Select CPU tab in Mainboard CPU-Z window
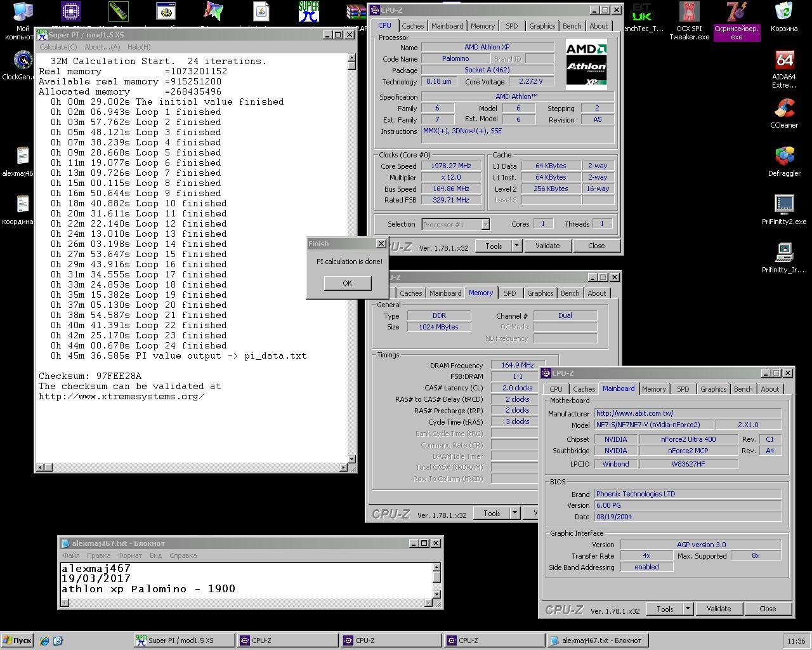Viewport: 812px width, 650px height. pos(556,389)
